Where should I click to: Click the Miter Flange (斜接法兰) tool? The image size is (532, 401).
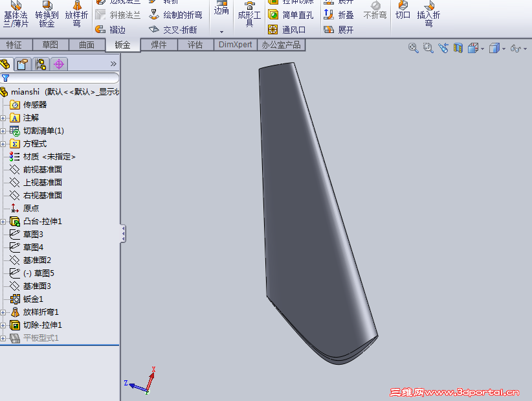pyautogui.click(x=118, y=15)
